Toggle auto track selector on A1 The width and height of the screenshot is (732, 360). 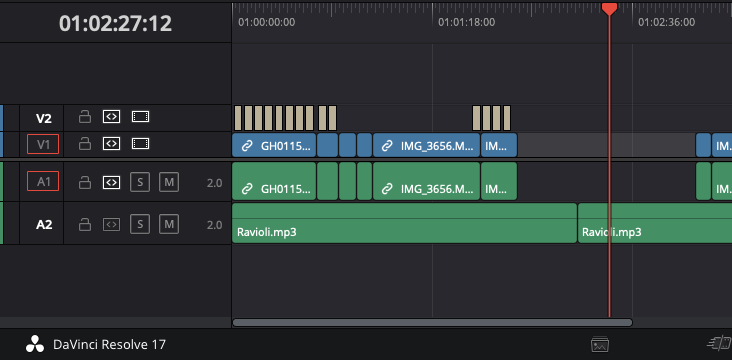(x=112, y=182)
